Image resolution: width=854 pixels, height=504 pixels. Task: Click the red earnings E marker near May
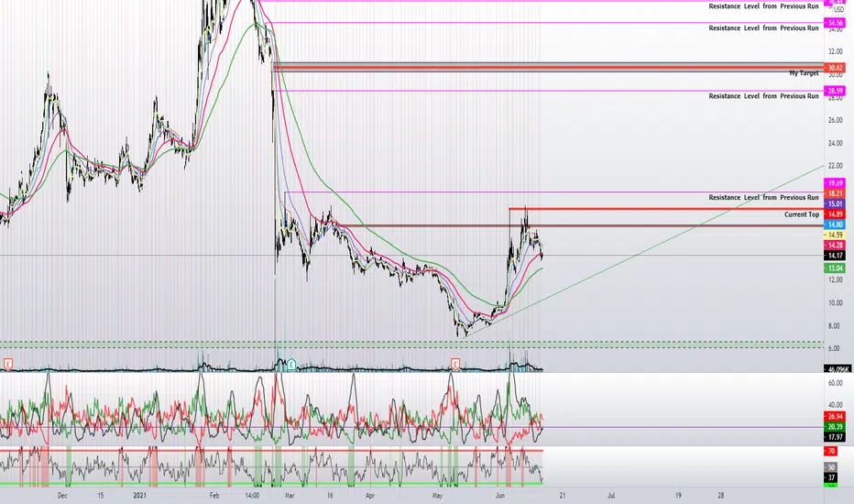(x=455, y=364)
